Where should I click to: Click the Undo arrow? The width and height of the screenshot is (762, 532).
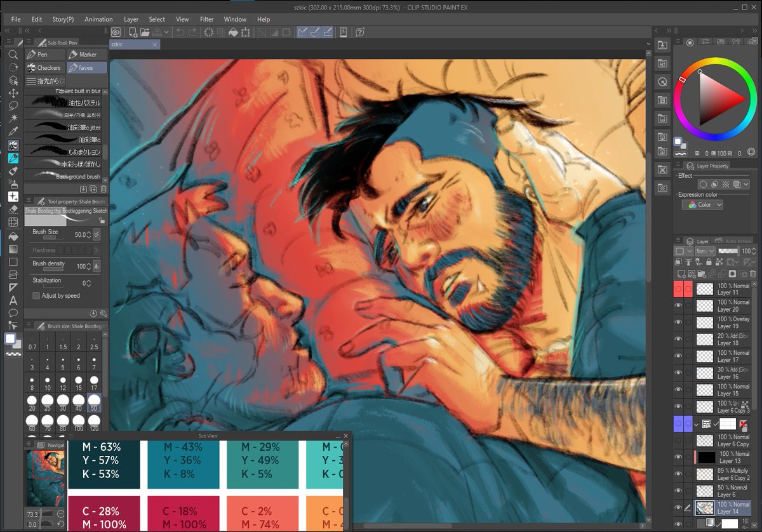click(180, 32)
